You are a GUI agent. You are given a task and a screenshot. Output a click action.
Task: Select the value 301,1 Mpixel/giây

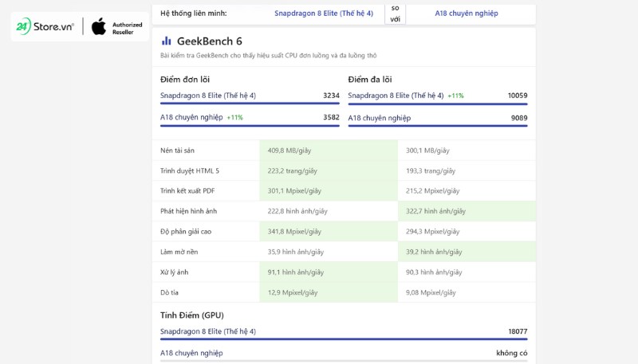coord(294,191)
